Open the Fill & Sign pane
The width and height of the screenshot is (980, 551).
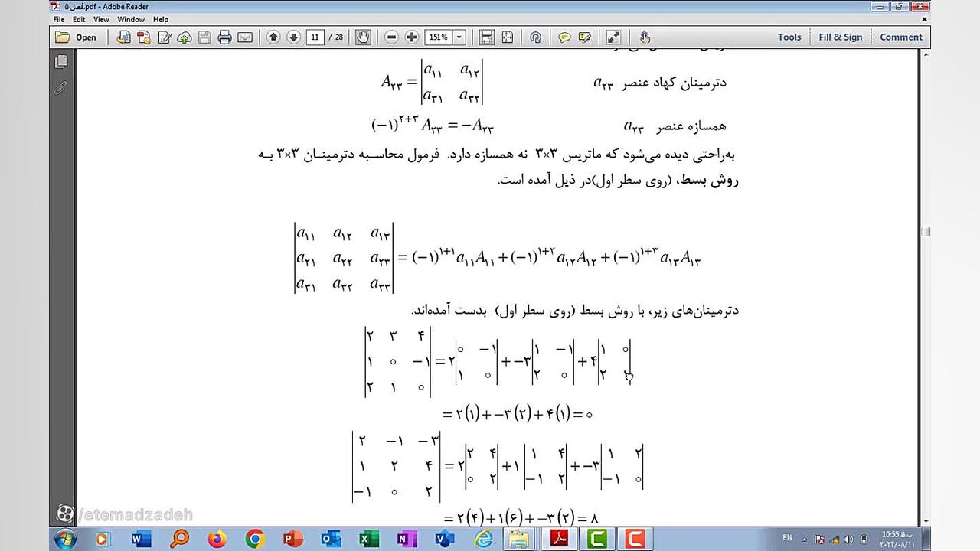840,37
